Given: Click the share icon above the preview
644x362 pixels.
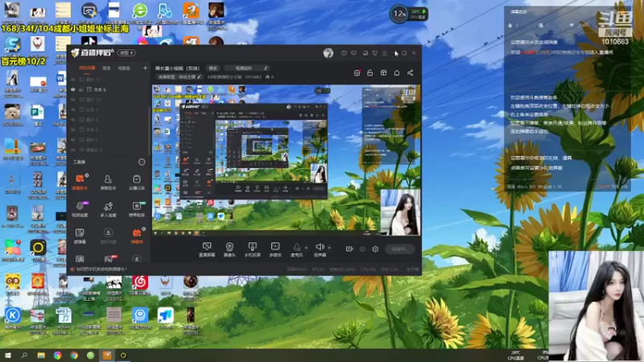Looking at the screenshot, I should click(x=410, y=72).
